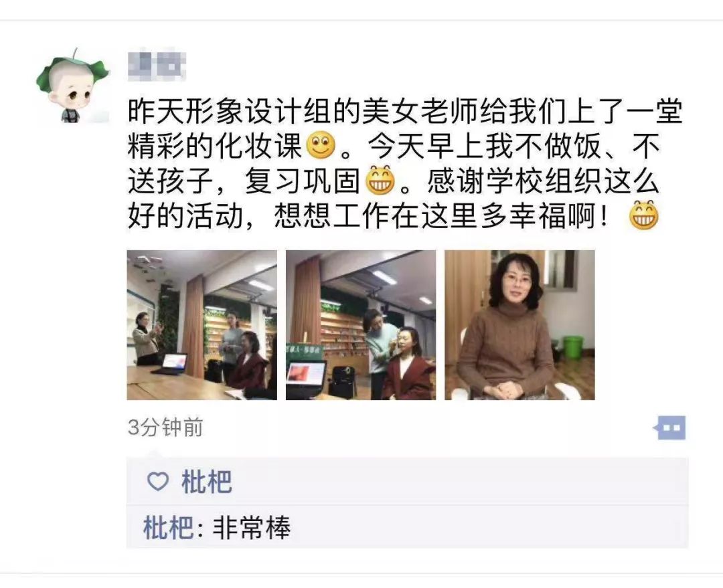
Task: Select text line starting 昨天形象设计组
Action: tap(405, 111)
